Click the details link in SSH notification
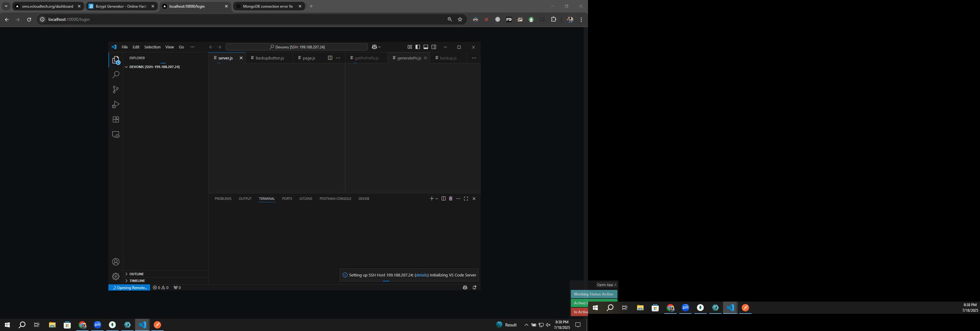 [x=421, y=275]
